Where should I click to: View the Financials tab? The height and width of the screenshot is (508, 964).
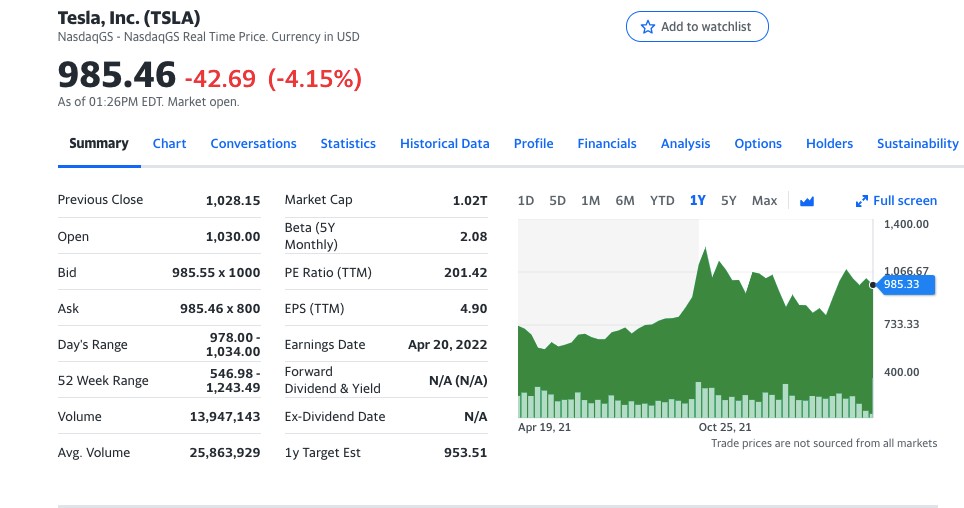coord(607,144)
